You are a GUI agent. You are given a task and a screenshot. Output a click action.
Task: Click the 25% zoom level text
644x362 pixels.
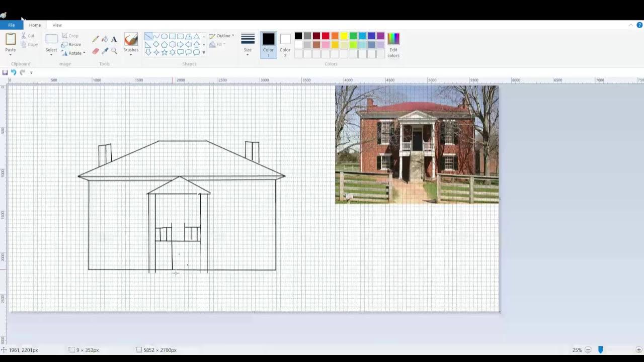click(x=577, y=350)
